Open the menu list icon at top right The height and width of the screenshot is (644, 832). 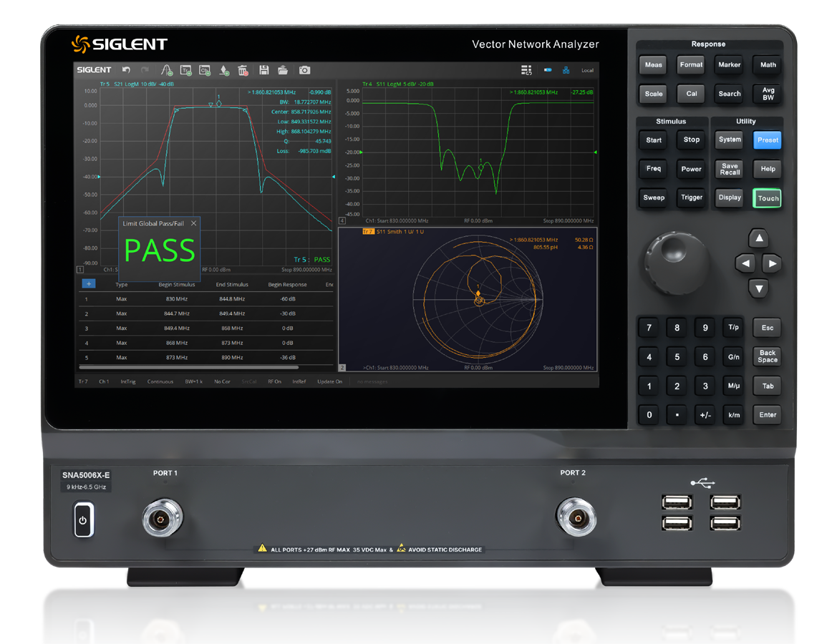click(x=526, y=70)
